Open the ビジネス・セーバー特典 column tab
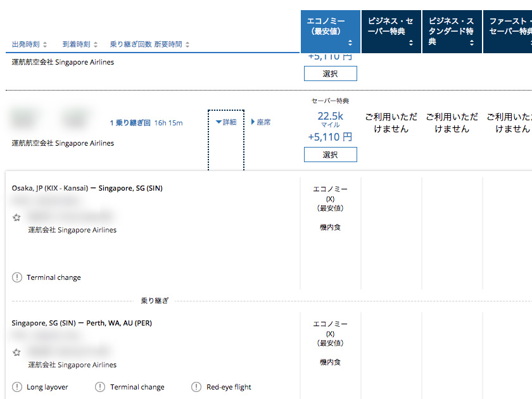Screen dimensions: 532x399 [391, 32]
